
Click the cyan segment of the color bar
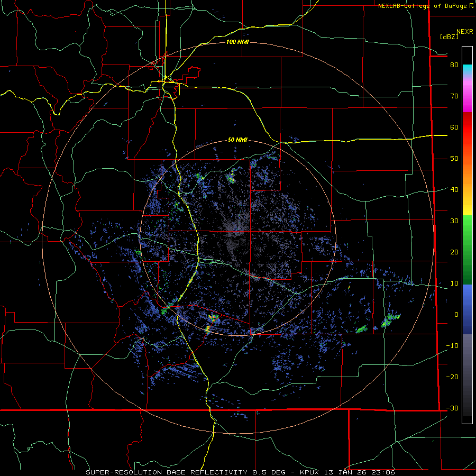pos(467,69)
